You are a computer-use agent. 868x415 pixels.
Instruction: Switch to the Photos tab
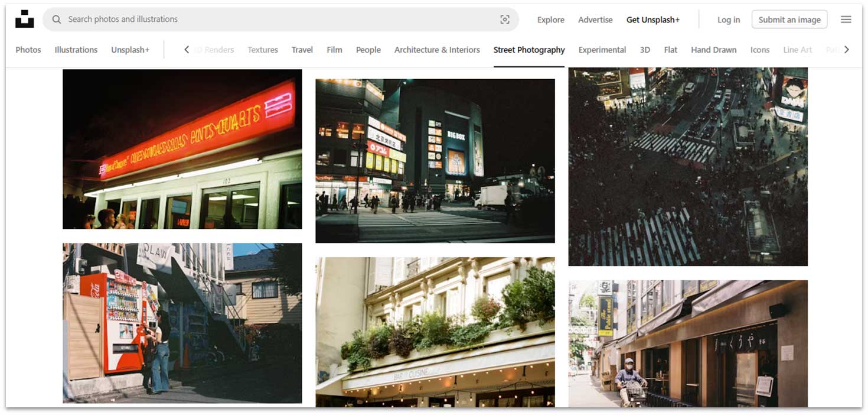tap(28, 50)
